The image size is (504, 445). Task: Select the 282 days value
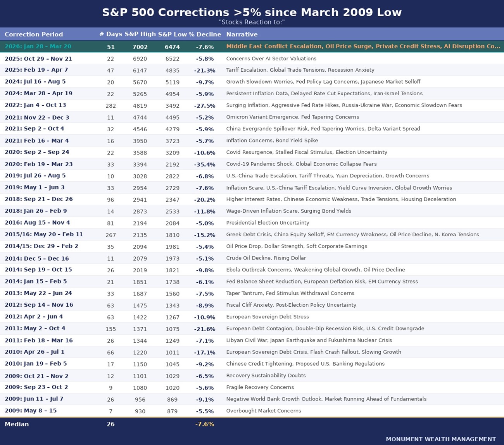point(110,105)
